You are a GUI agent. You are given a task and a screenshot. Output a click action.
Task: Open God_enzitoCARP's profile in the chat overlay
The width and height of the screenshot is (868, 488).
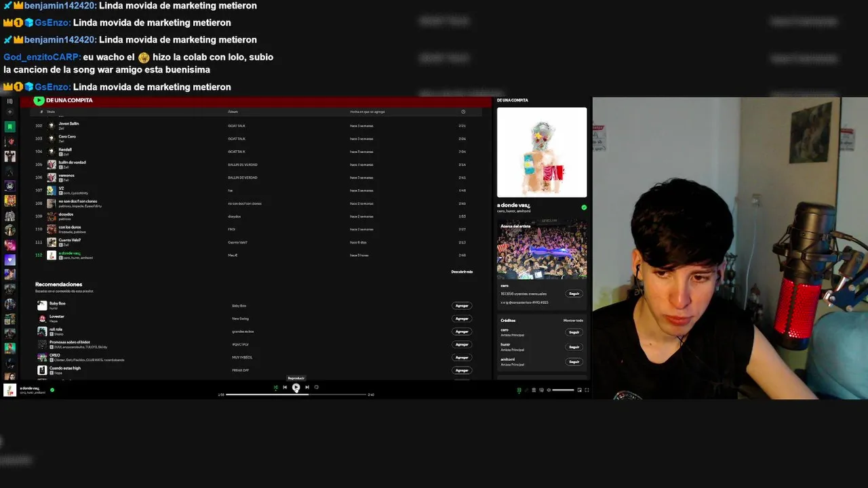42,57
